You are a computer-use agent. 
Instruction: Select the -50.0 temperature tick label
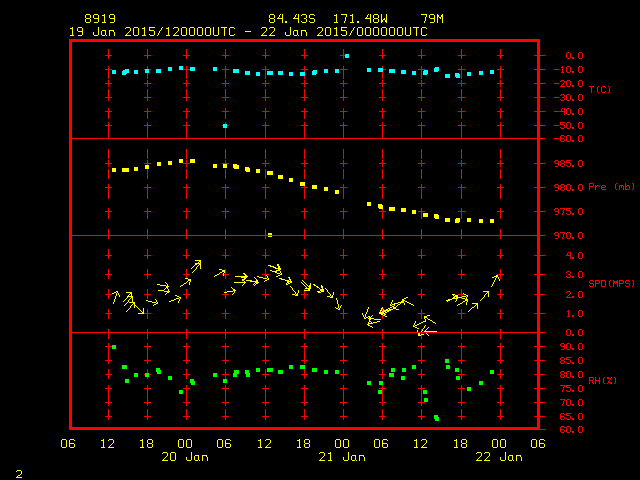pyautogui.click(x=569, y=125)
